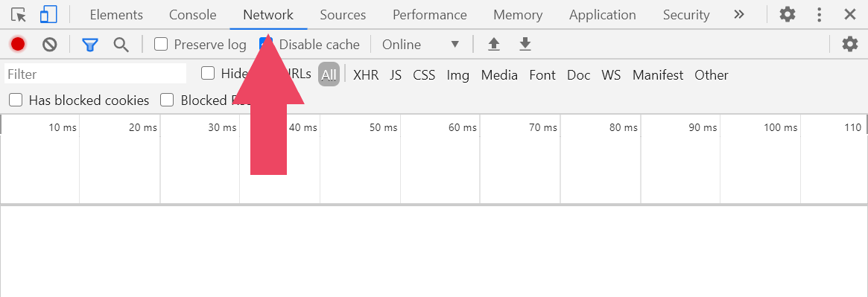
Task: Filter requests by WS
Action: click(611, 74)
